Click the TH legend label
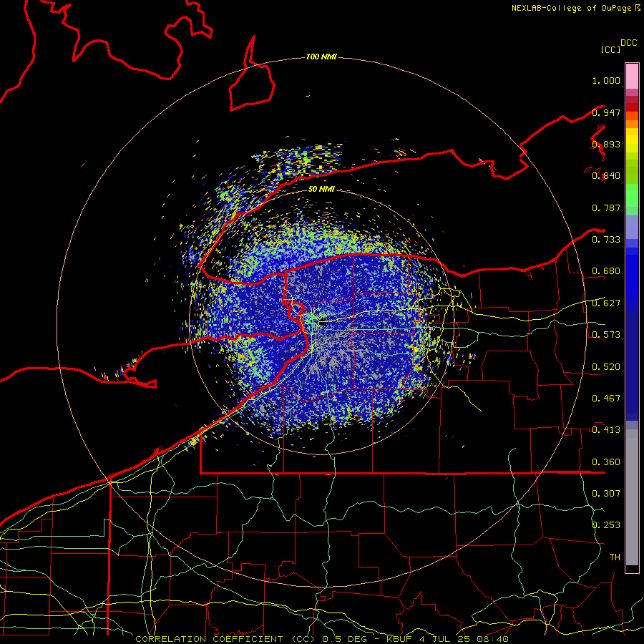The image size is (644, 644). (615, 557)
